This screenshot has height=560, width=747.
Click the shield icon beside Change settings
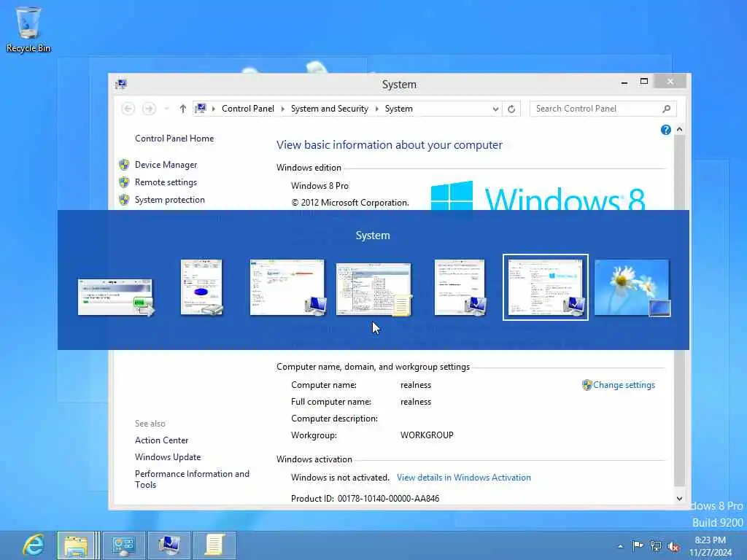(x=587, y=385)
